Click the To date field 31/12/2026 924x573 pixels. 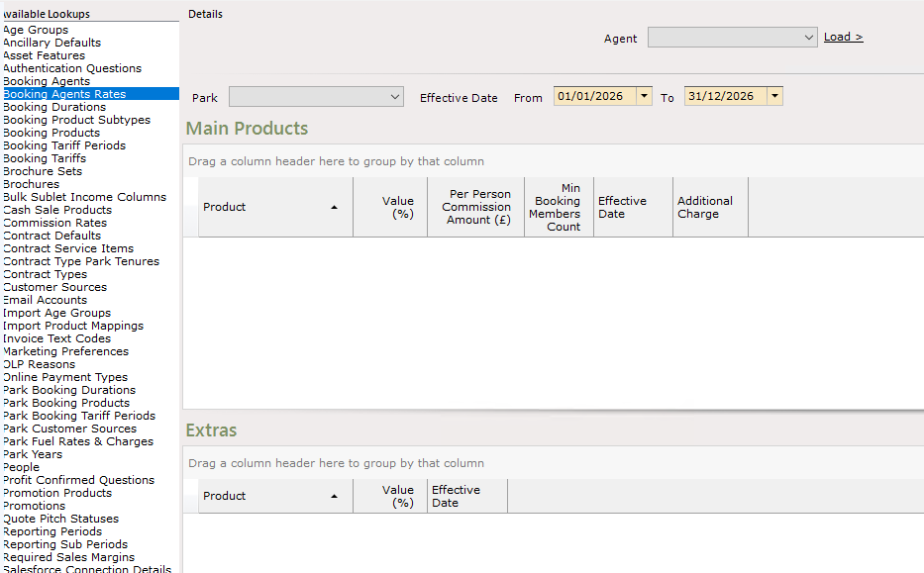click(x=725, y=96)
